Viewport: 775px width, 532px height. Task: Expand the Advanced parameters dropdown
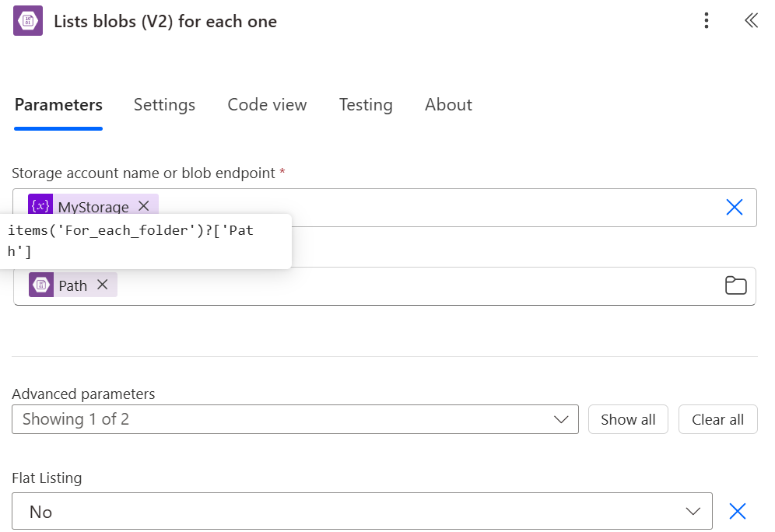click(295, 419)
